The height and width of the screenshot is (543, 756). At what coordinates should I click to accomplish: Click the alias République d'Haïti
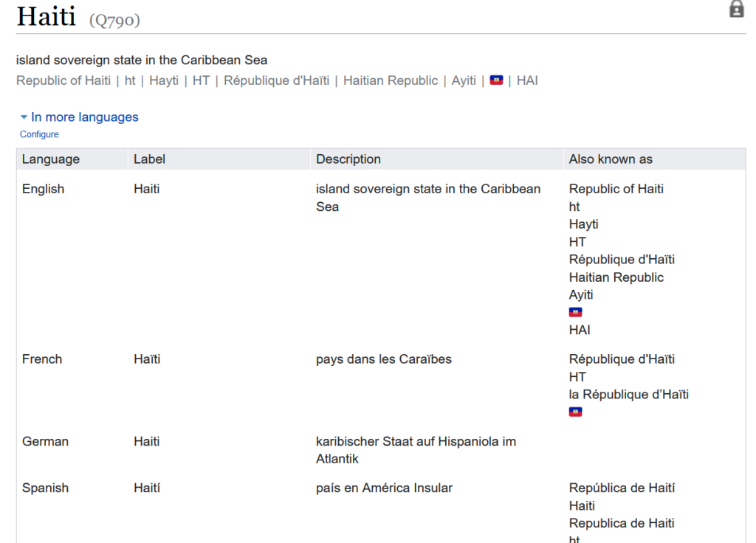click(x=276, y=80)
